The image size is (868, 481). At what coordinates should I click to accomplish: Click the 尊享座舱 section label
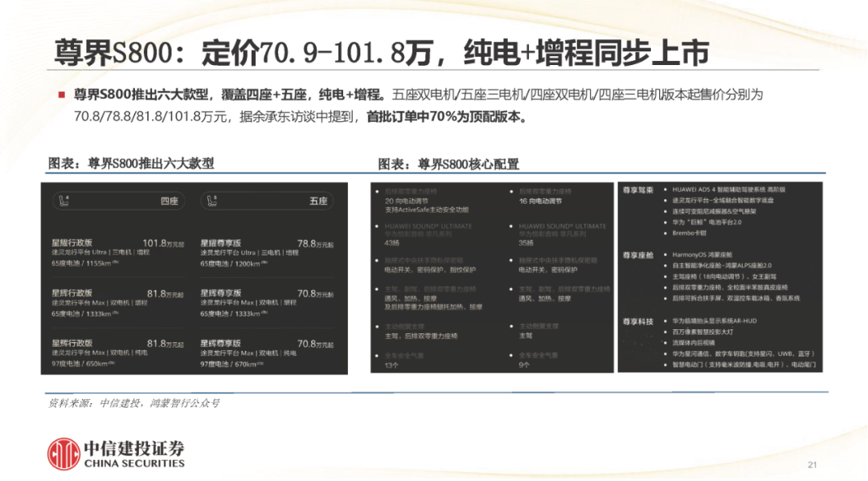point(638,255)
